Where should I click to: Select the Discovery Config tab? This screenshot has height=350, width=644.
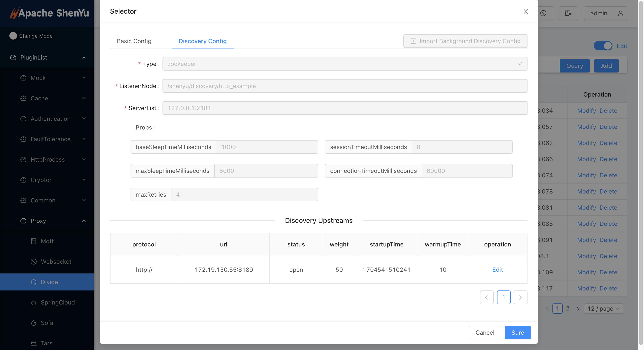click(203, 41)
